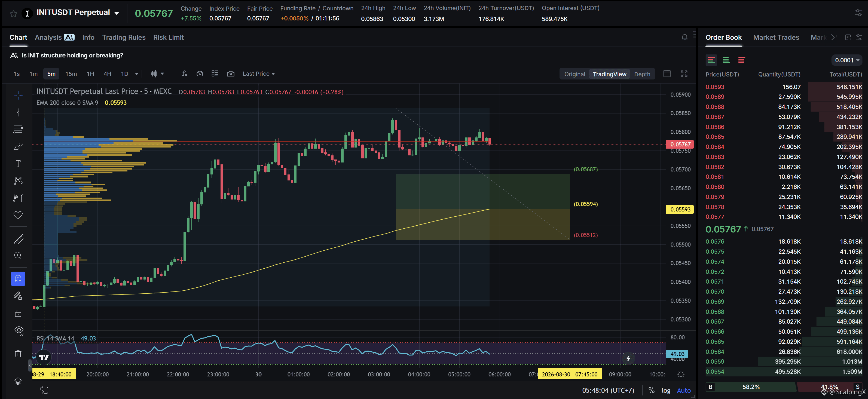Select the 1s timeframe
The height and width of the screenshot is (399, 868).
pyautogui.click(x=17, y=74)
